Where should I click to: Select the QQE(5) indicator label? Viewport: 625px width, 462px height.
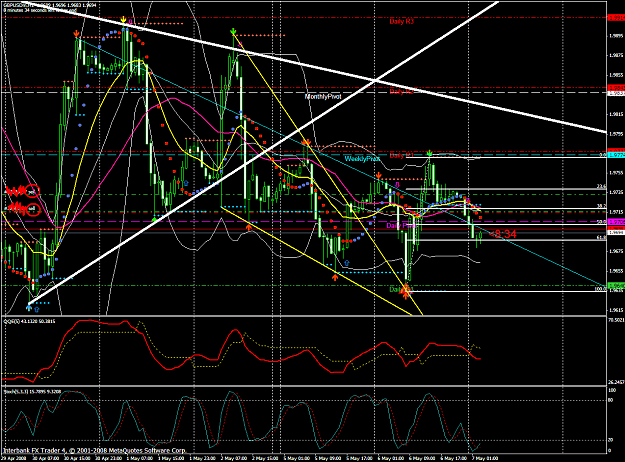29,321
